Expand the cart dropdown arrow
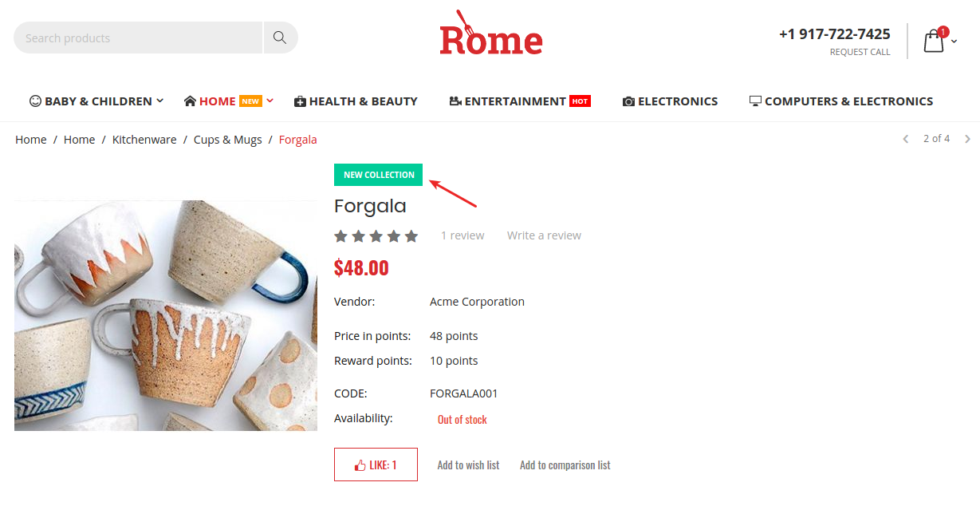Screen dimensions: 980x510 click(x=954, y=42)
